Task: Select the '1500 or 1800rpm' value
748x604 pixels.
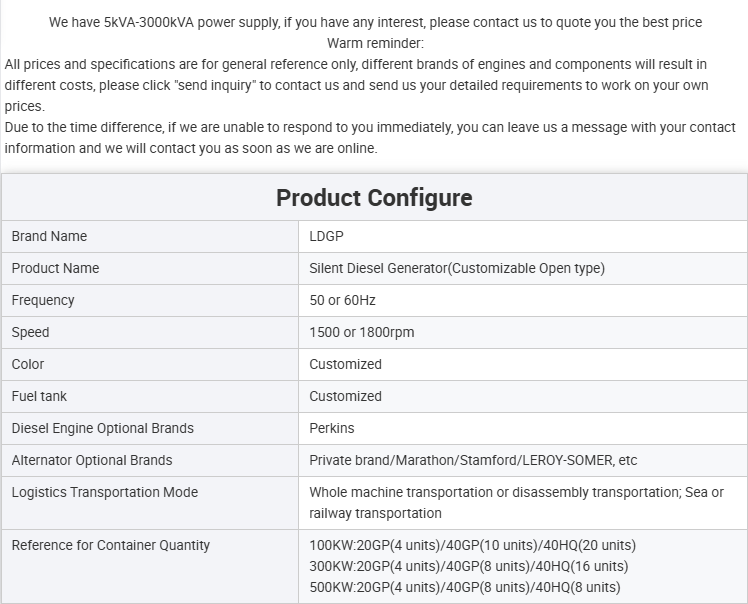Action: 362,333
